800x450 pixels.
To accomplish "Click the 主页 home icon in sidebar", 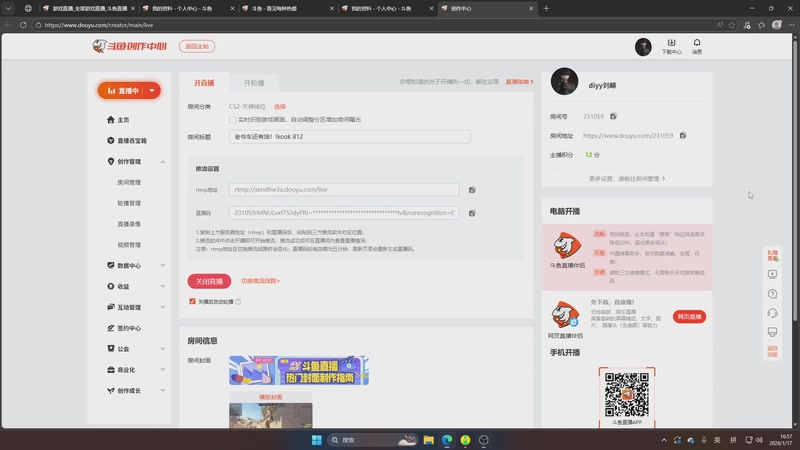I will pyautogui.click(x=111, y=119).
